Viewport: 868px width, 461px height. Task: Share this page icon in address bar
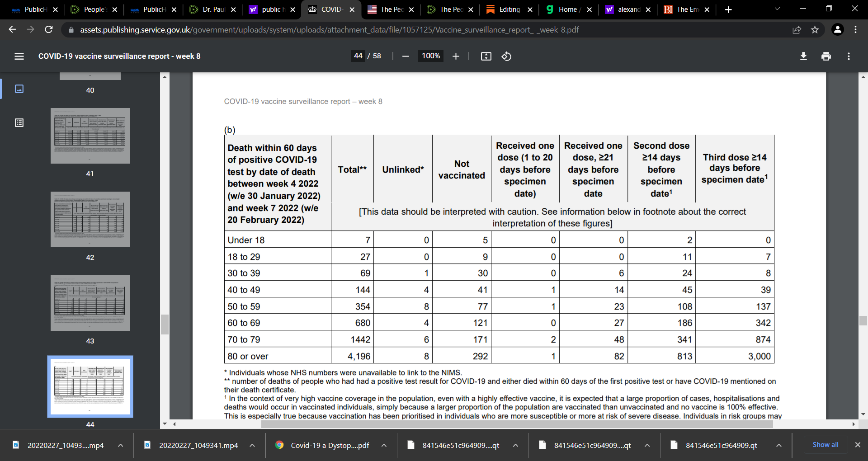[797, 30]
